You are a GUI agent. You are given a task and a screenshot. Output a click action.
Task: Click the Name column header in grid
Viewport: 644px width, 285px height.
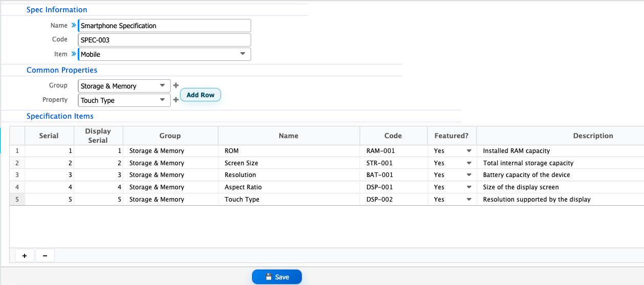click(x=288, y=136)
